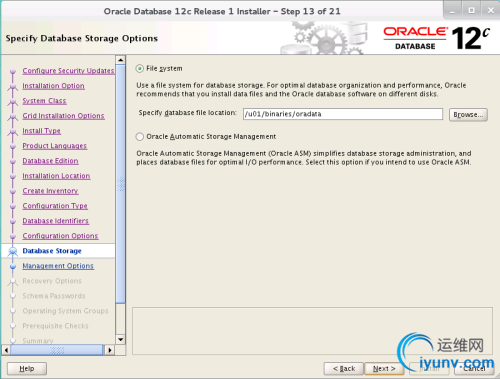Viewport: 500px width, 379px height.
Task: Click the disabled Prerequisite Checks step
Action: click(x=55, y=326)
